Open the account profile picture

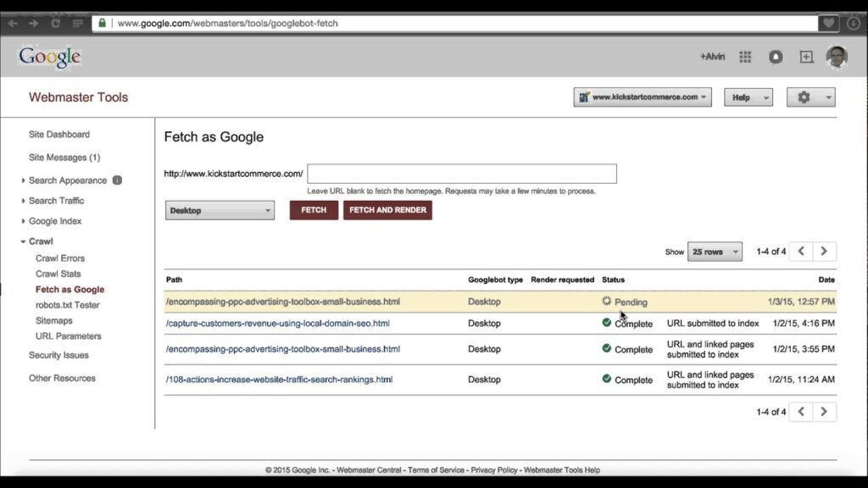pos(837,57)
